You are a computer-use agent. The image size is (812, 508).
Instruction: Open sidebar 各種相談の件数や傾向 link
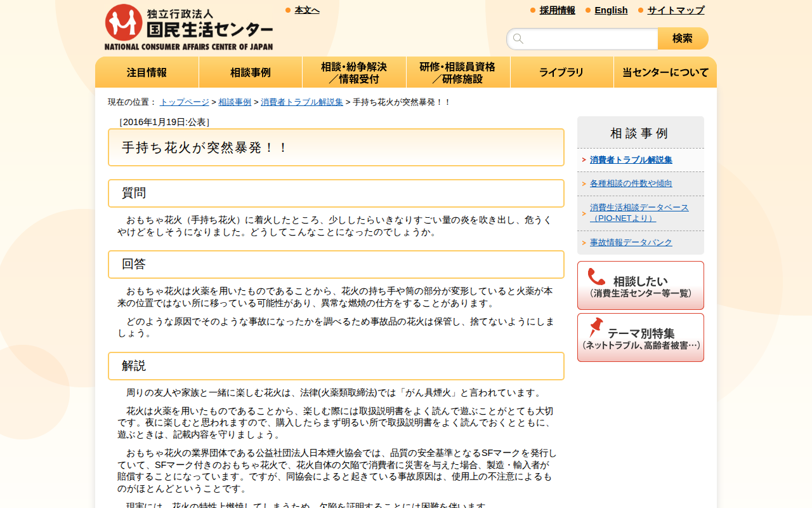[x=631, y=184]
